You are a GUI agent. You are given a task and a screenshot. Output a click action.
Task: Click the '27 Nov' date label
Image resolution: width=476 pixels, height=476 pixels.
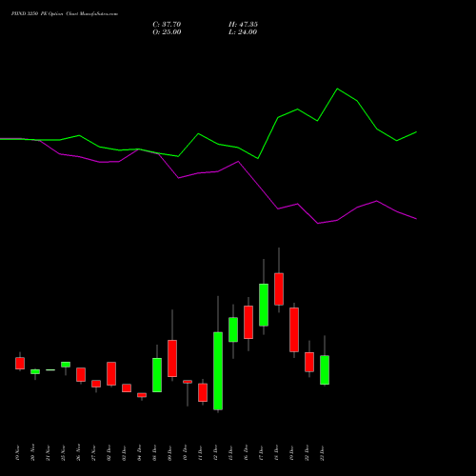(x=93, y=452)
